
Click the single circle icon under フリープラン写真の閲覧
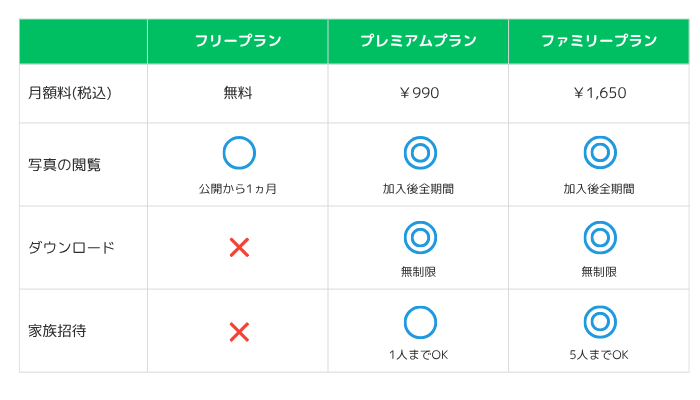coord(239,153)
